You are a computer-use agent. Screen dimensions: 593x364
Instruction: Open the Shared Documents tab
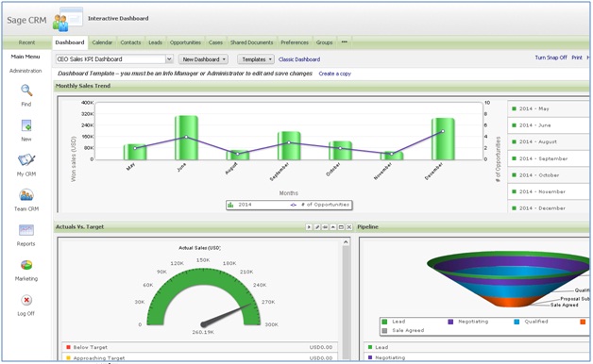[x=251, y=42]
